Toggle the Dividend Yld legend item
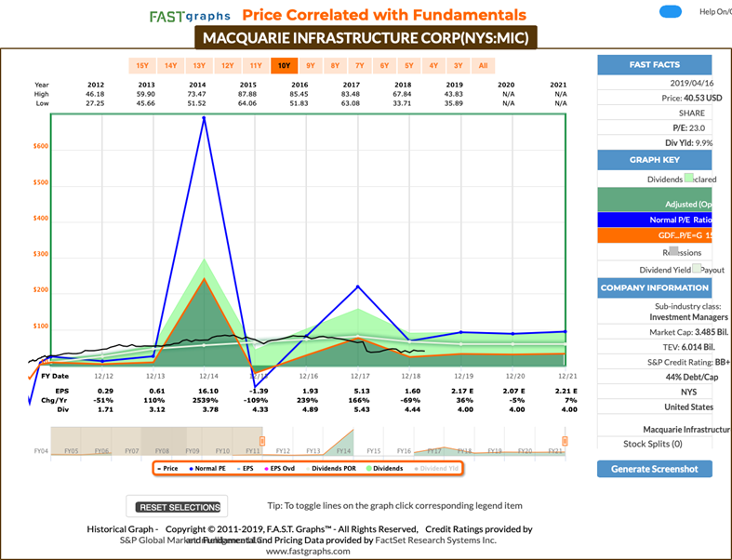Viewport: 732px width, 560px height. coord(436,469)
